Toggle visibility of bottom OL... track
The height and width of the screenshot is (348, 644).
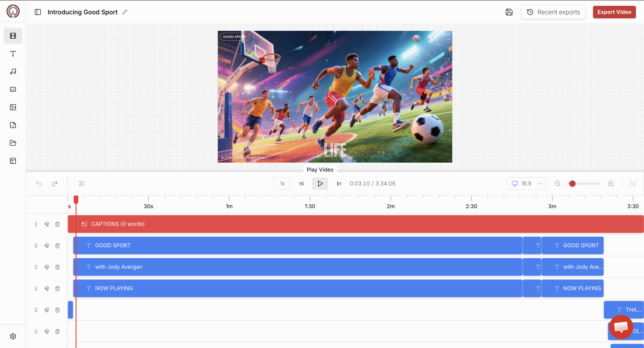(x=47, y=331)
